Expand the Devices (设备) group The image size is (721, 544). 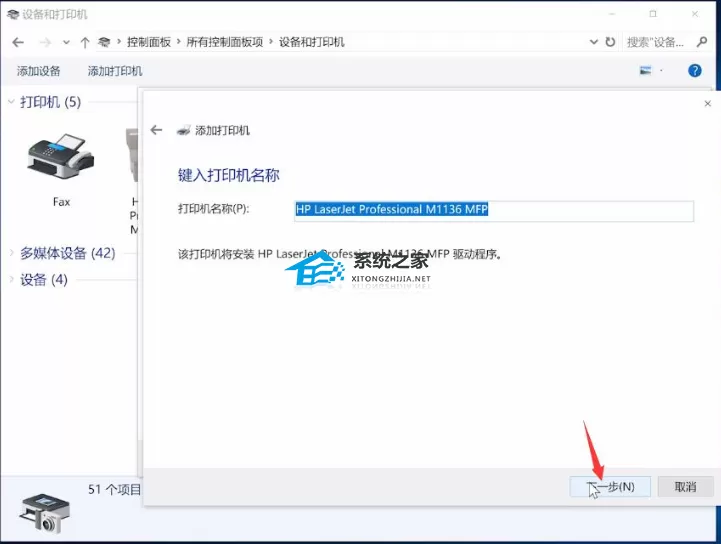(11, 279)
